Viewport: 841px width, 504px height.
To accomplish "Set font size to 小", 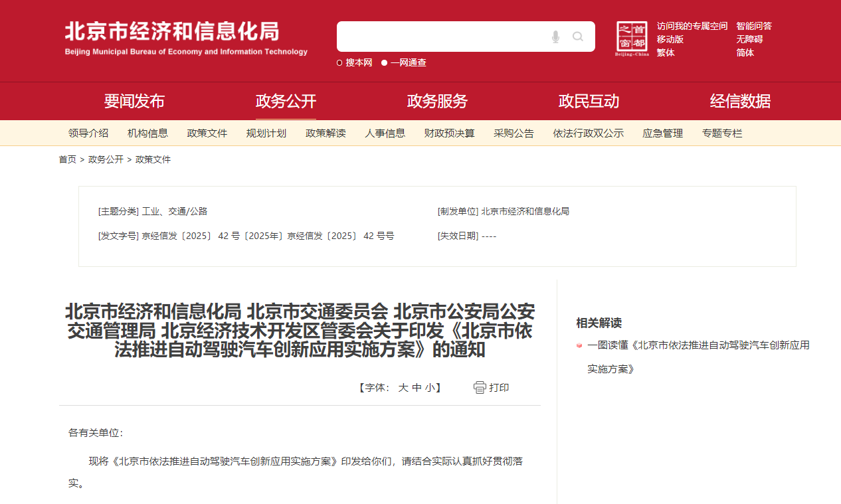I will click(x=430, y=388).
